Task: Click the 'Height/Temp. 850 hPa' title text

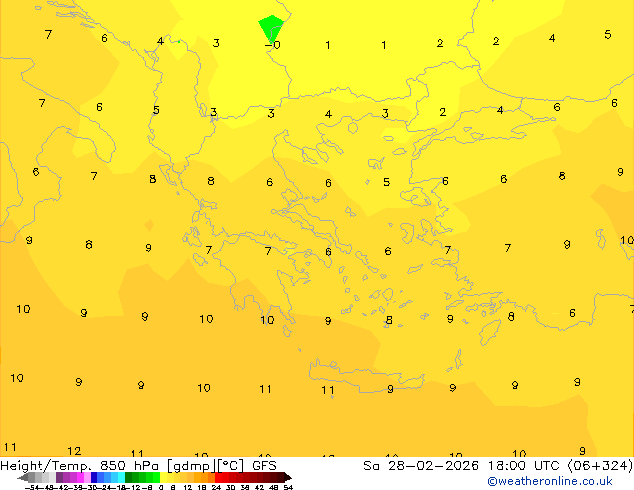Action: click(79, 466)
